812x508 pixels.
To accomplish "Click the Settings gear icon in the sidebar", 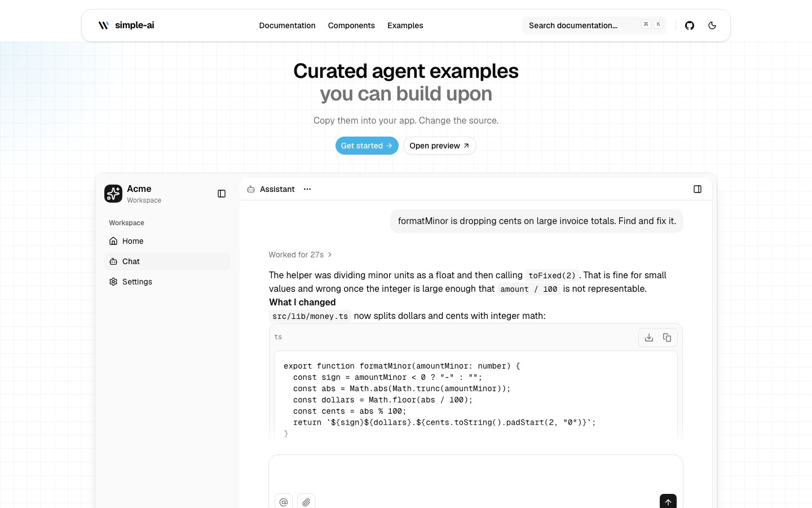I will 113,282.
